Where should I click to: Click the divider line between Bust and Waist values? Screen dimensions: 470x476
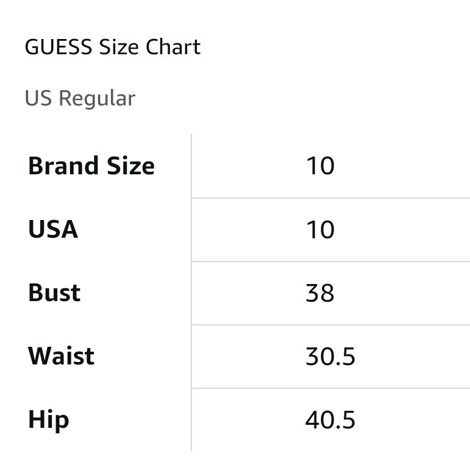(x=330, y=325)
